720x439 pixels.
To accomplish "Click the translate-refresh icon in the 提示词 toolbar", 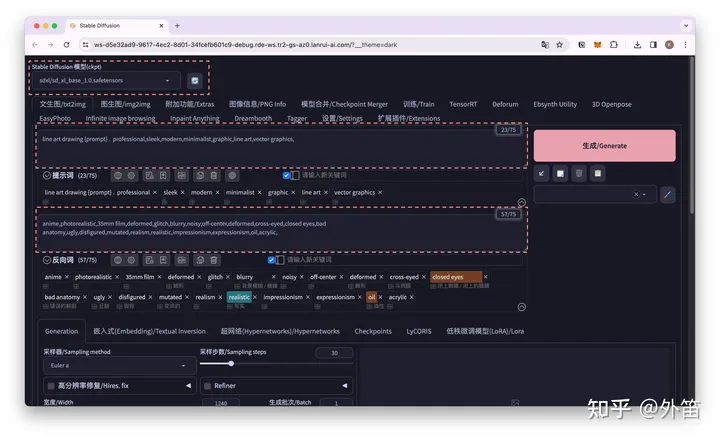I will point(200,175).
